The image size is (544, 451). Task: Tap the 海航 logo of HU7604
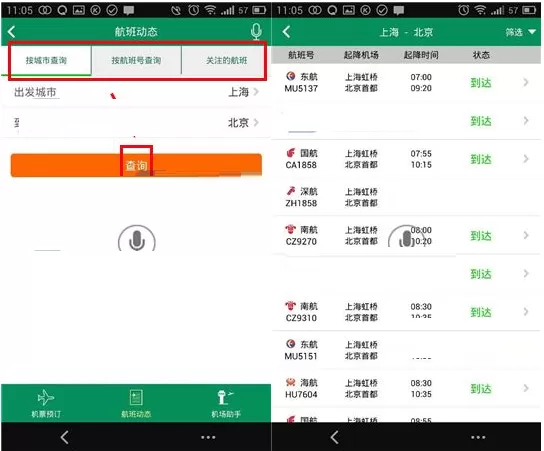coord(291,382)
